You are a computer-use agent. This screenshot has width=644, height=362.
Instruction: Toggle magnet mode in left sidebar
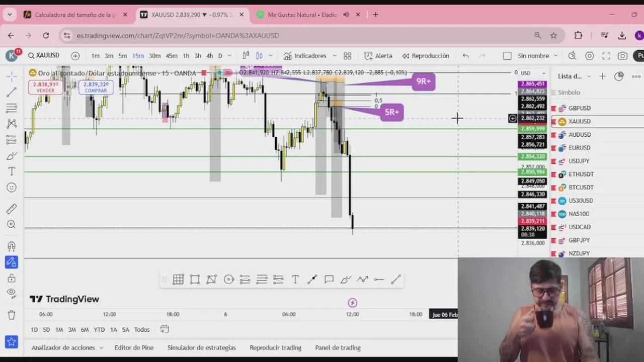click(x=12, y=246)
